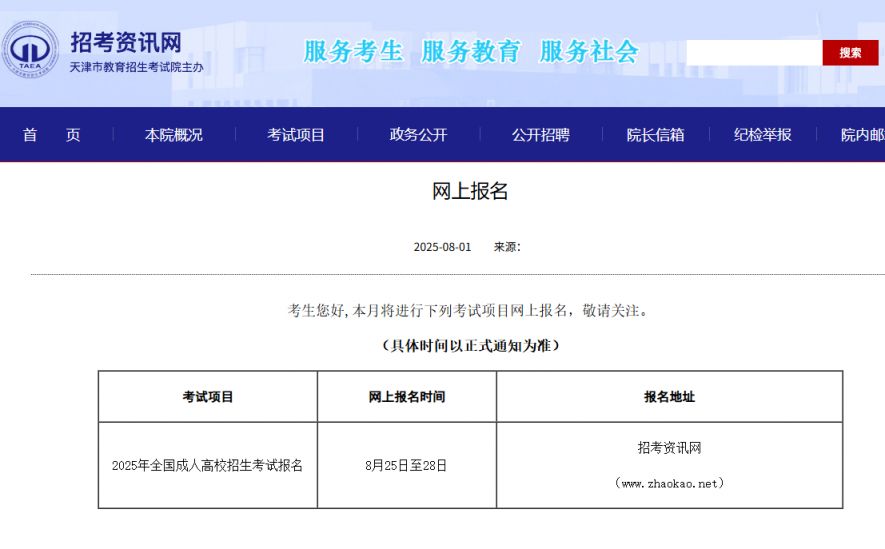Open 公开招聘 navigation item
885x549 pixels.
coord(540,135)
